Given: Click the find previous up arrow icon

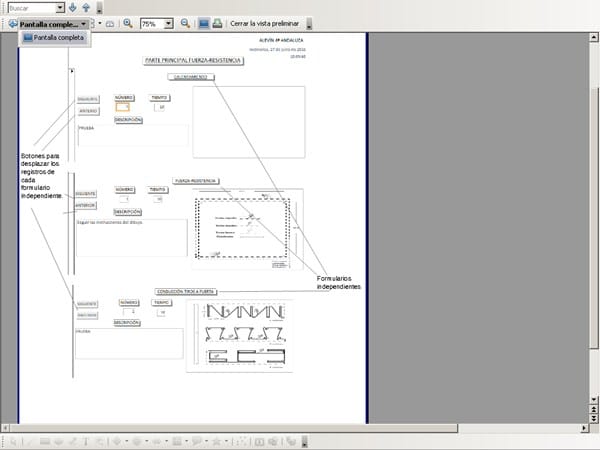Looking at the screenshot, I should coord(86,8).
